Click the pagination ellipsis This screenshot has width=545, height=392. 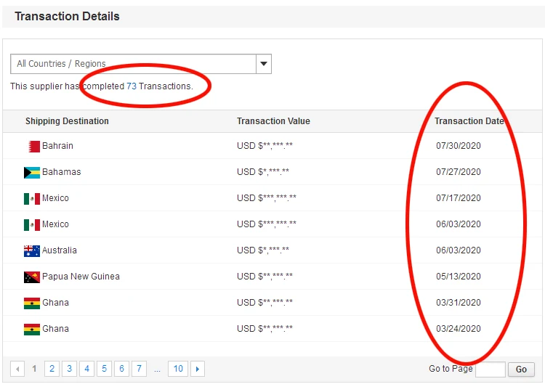[157, 370]
